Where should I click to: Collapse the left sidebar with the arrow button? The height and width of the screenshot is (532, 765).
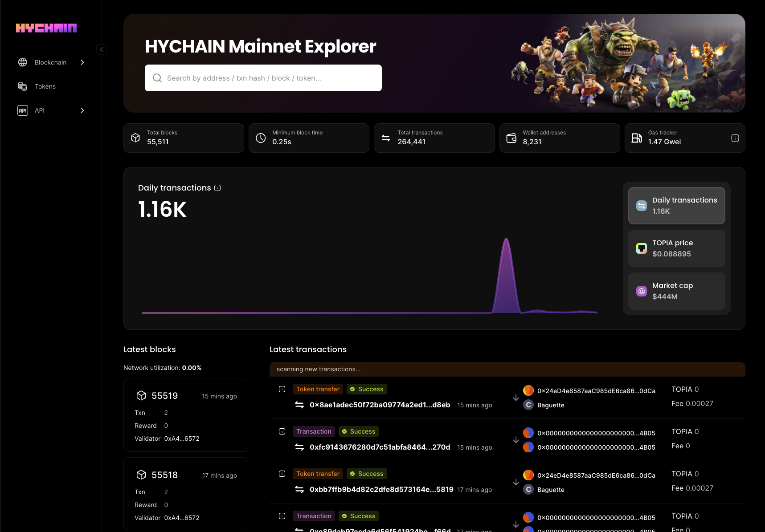[x=102, y=49]
